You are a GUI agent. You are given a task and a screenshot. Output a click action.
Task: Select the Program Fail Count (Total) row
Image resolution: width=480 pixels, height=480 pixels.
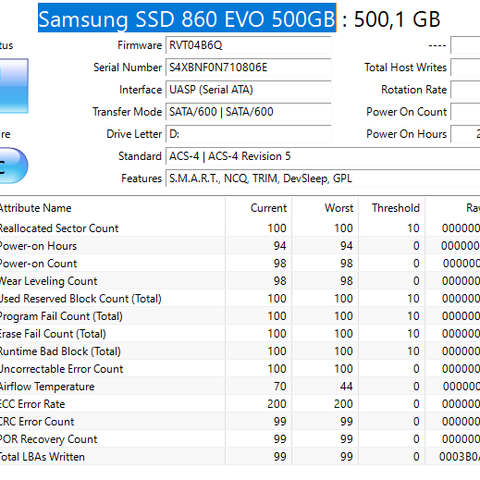click(240, 316)
